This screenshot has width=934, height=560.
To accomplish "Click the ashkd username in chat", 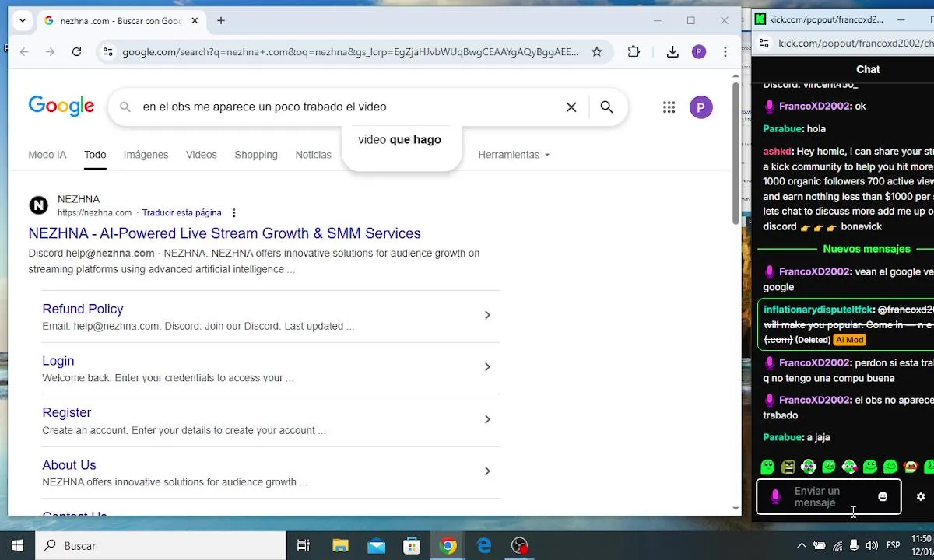I will point(778,152).
